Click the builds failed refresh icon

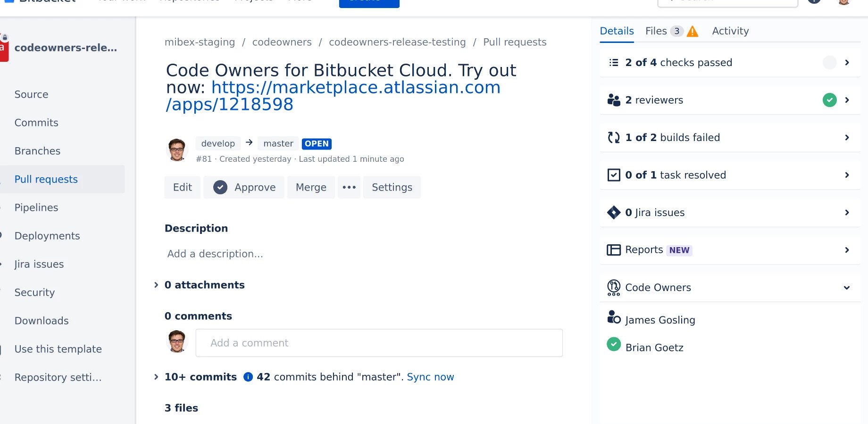pyautogui.click(x=614, y=137)
